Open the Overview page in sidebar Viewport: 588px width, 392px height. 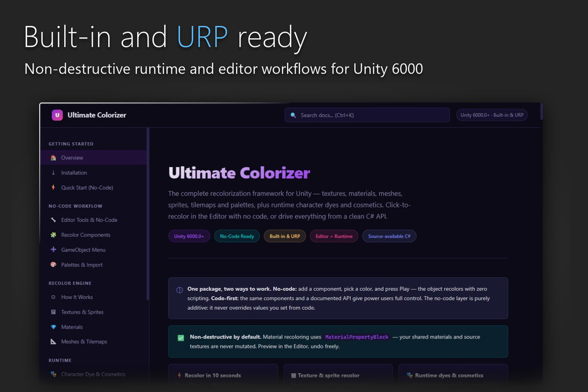pos(93,158)
